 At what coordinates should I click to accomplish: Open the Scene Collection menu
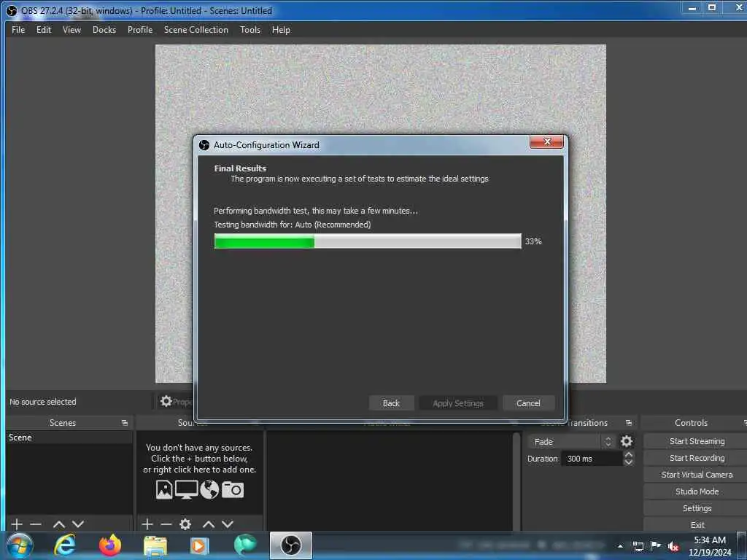196,29
